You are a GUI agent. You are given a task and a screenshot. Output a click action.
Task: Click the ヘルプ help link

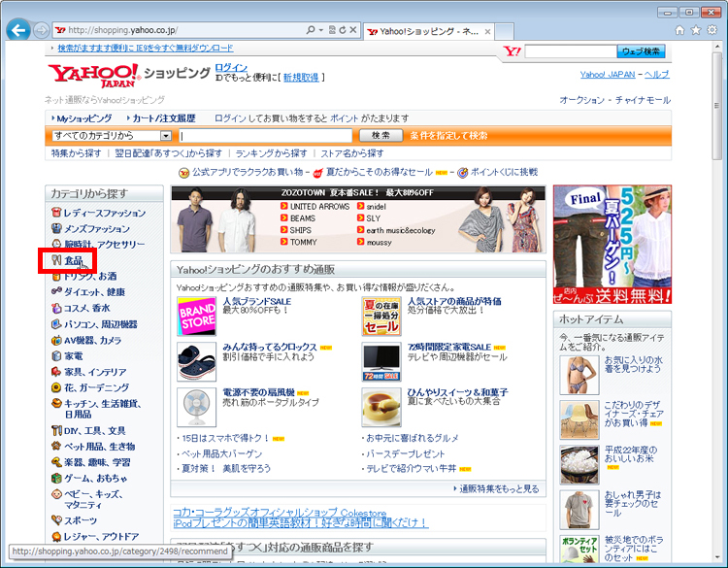[657, 75]
